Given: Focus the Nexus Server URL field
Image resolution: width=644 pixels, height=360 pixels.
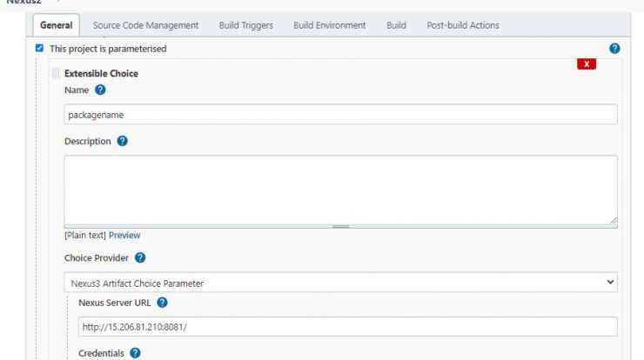Looking at the screenshot, I should click(x=348, y=327).
